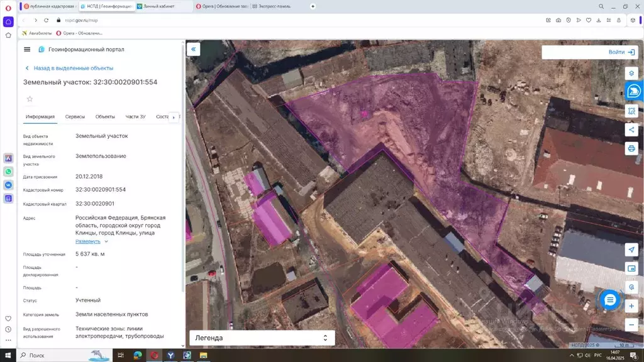The image size is (644, 362).
Task: Open the blue chat support button
Action: (609, 300)
